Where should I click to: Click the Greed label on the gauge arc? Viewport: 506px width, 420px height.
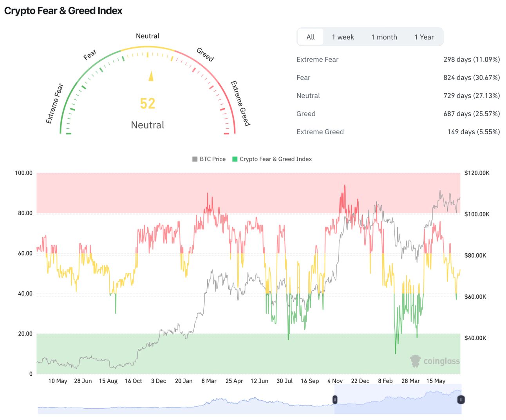click(x=205, y=54)
